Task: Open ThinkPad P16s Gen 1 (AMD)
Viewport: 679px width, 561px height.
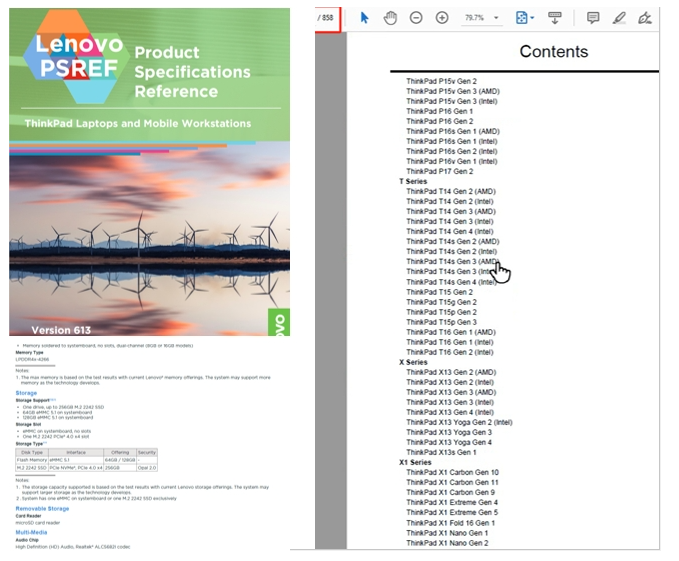Action: click(x=453, y=131)
